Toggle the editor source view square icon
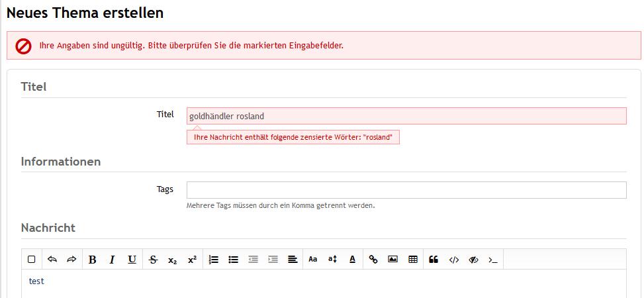Viewport: 644px width, 298px height. point(31,260)
